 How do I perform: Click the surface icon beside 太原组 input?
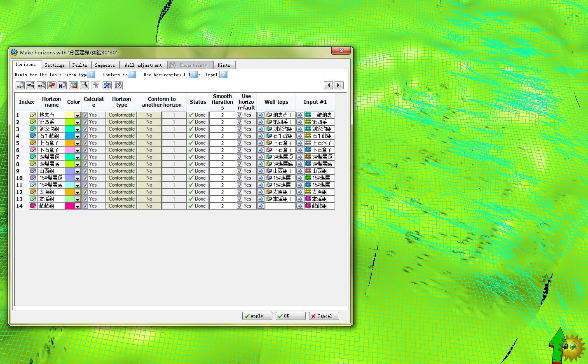[x=308, y=192]
